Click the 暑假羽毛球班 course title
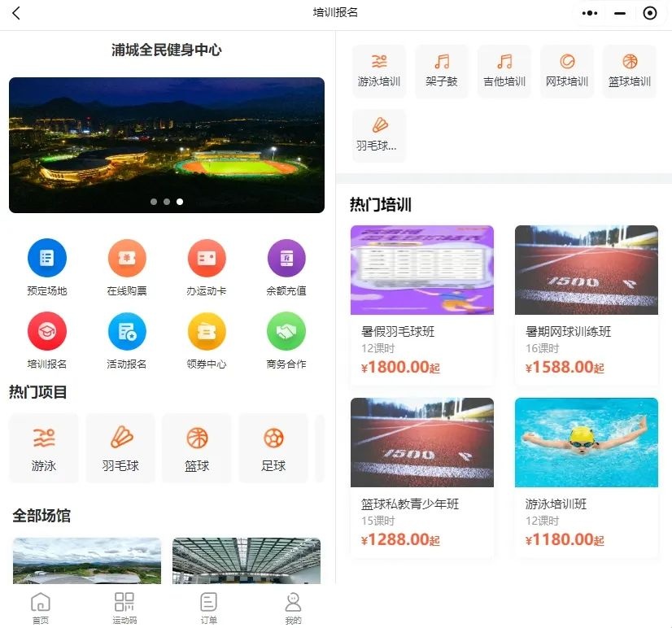 click(x=398, y=331)
